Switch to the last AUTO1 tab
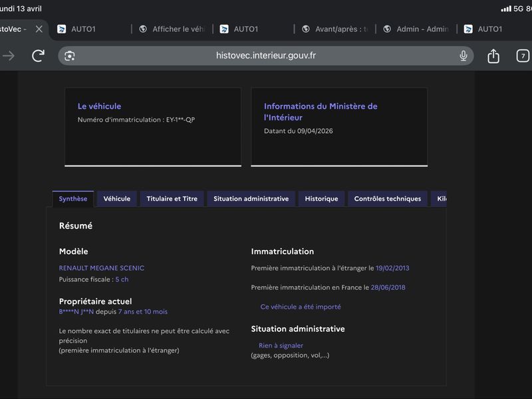This screenshot has height=399, width=532. click(494, 29)
